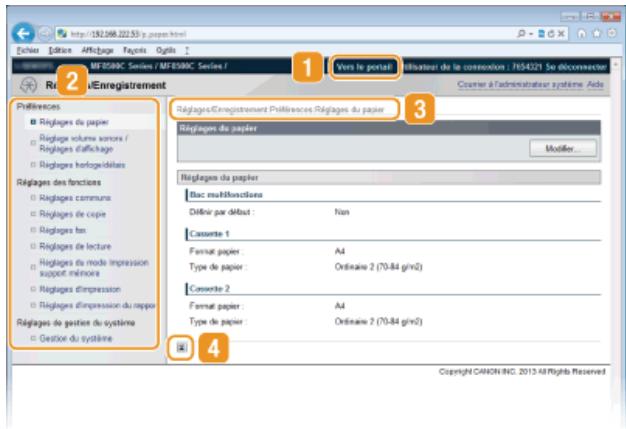Click Cassette 1 Type de papier Ordinaire 2 value

pyautogui.click(x=378, y=267)
